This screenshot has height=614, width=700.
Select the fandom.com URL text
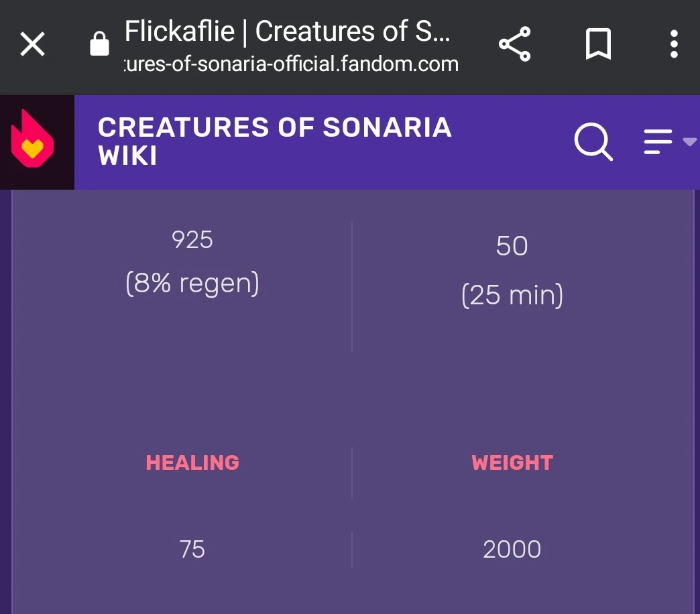[292, 64]
